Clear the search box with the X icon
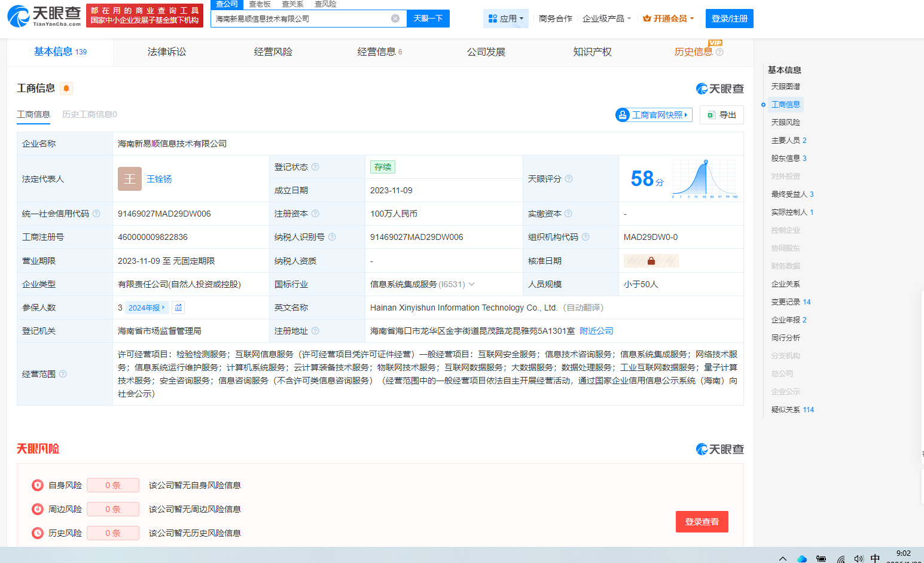Viewport: 924px width, 563px height. click(x=395, y=19)
